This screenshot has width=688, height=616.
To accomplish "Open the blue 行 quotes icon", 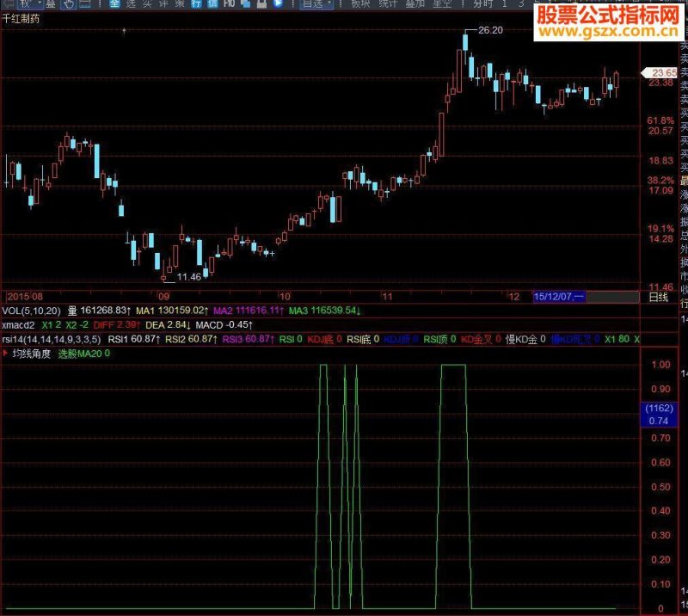I will coord(196,4).
